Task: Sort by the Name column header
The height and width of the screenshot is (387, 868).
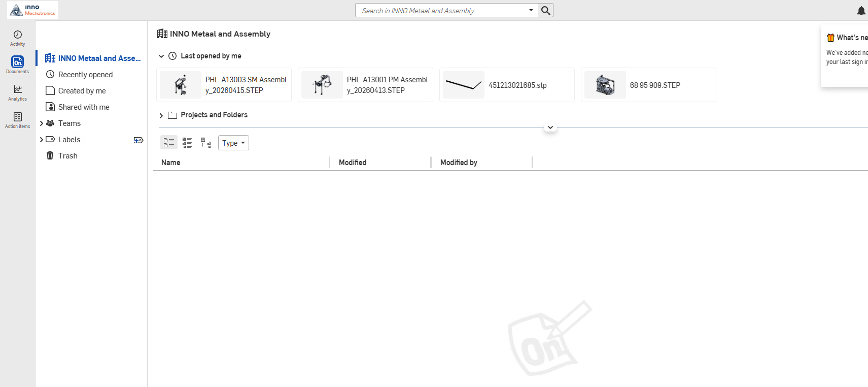Action: [x=171, y=163]
